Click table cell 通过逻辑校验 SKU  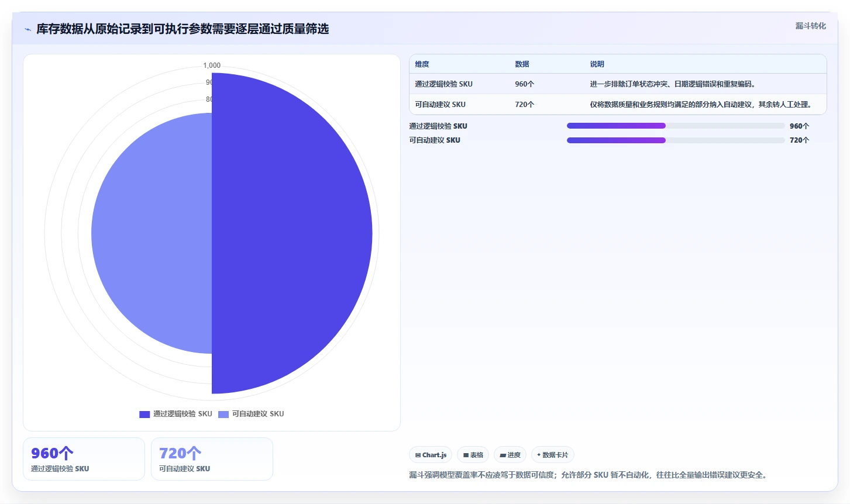tap(443, 84)
